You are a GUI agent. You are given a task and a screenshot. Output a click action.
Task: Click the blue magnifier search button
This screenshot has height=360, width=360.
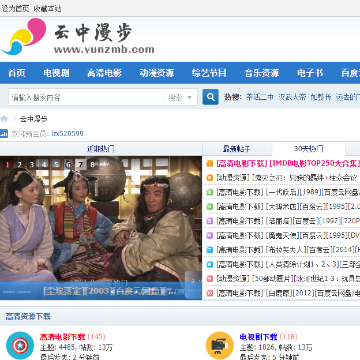(x=211, y=97)
